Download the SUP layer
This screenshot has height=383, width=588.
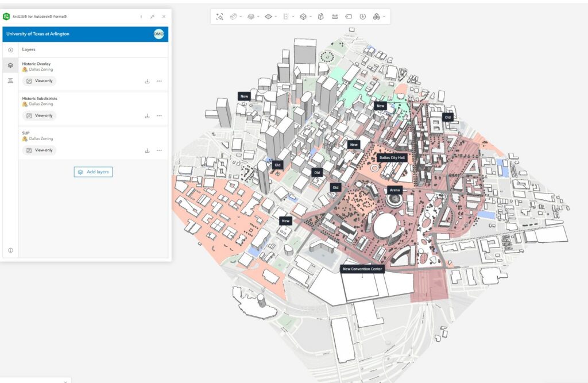click(147, 150)
